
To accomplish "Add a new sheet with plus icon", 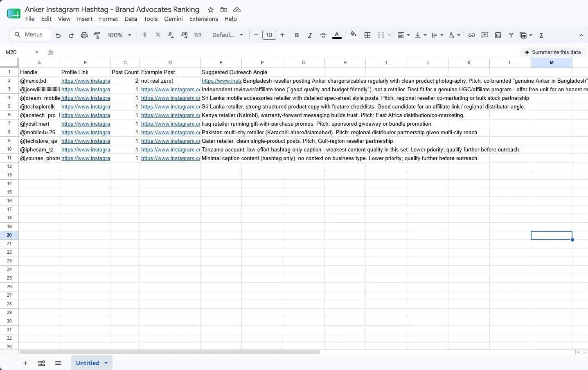I will point(25,363).
